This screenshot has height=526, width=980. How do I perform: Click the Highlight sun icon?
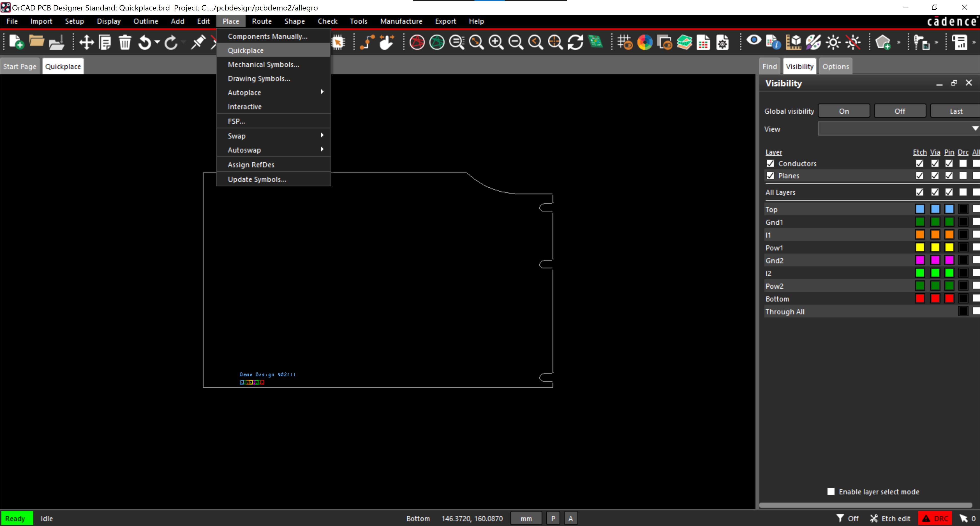833,42
